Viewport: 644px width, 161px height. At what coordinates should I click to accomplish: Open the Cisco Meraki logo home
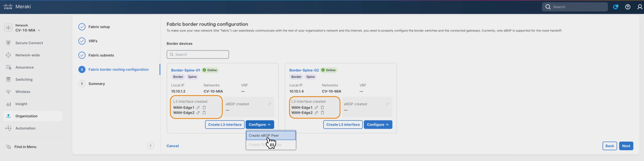(x=17, y=7)
